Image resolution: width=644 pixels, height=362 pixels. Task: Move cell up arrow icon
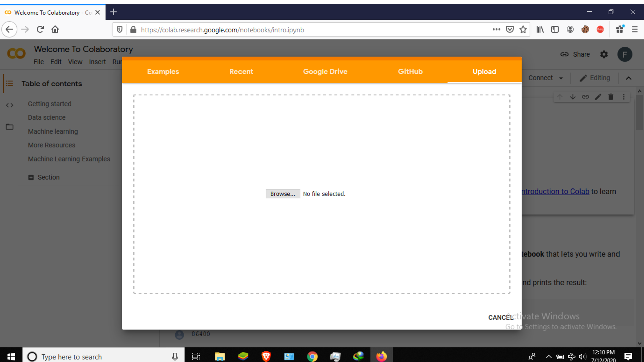[560, 97]
